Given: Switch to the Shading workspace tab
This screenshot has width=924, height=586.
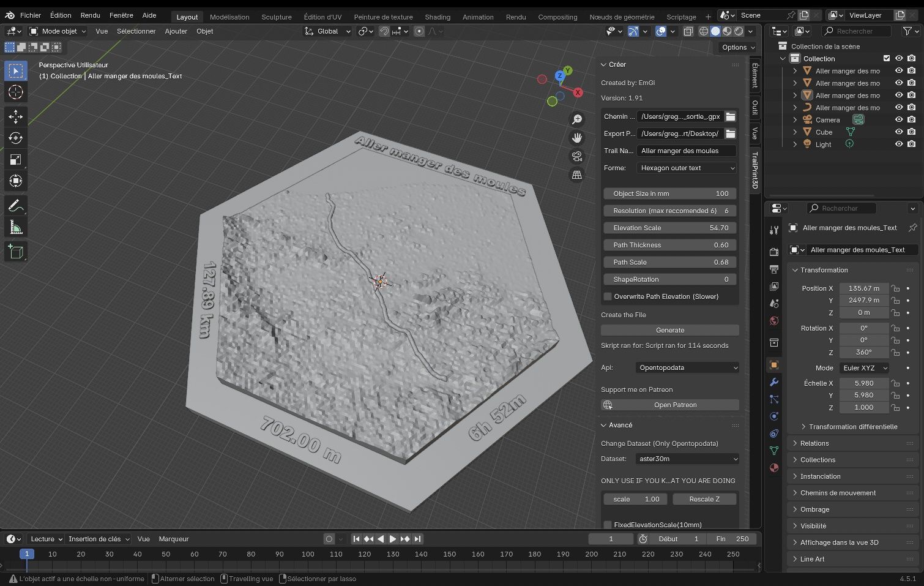Looking at the screenshot, I should pos(438,17).
